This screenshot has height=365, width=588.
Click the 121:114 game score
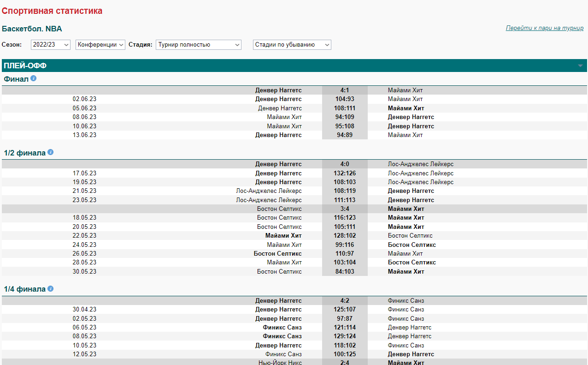(345, 328)
